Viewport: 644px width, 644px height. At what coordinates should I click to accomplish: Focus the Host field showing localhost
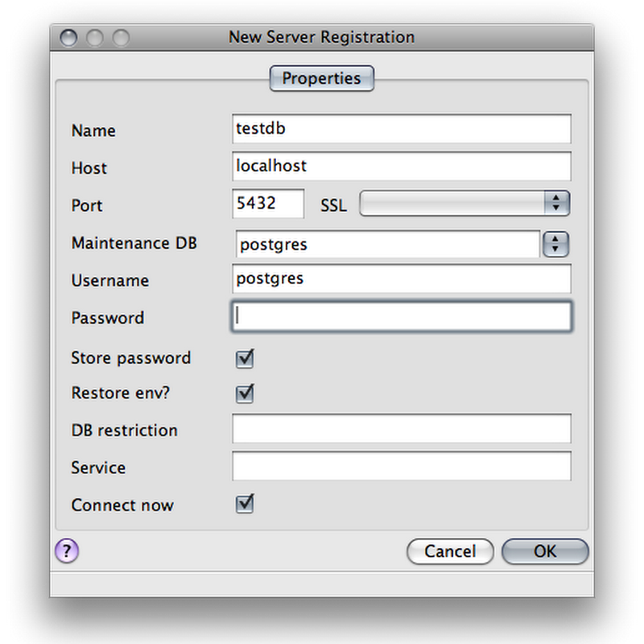click(x=401, y=167)
